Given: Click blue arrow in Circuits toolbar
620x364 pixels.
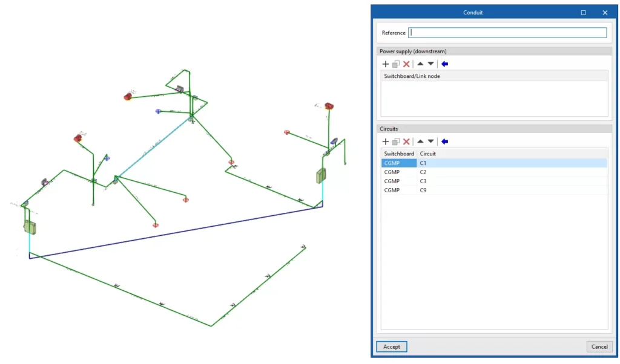Looking at the screenshot, I should (x=444, y=141).
